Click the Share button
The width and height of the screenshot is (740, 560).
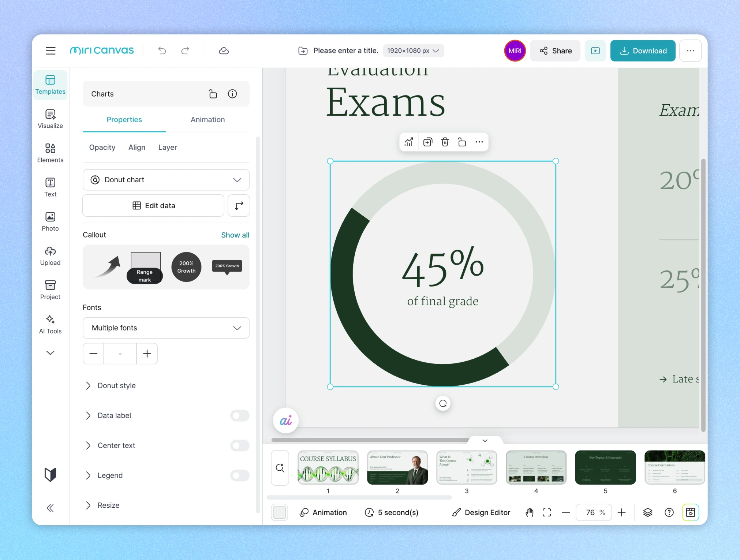click(555, 51)
